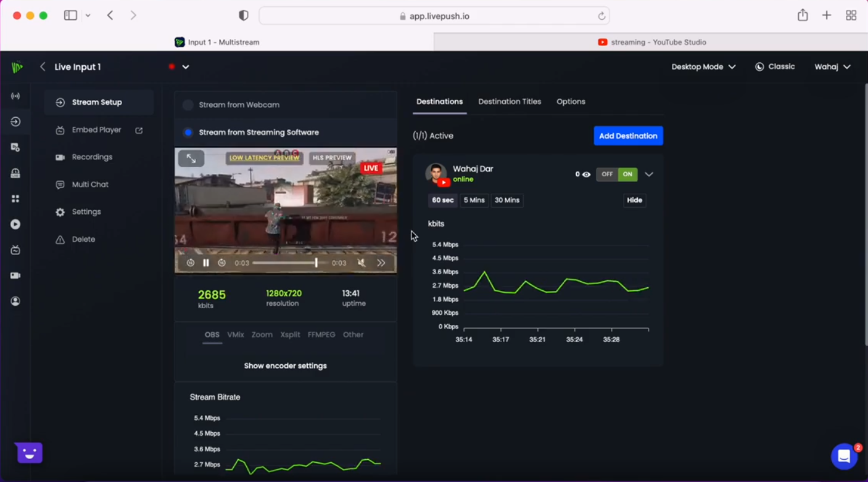
Task: Click the Safari privacy shield icon
Action: [x=244, y=15]
